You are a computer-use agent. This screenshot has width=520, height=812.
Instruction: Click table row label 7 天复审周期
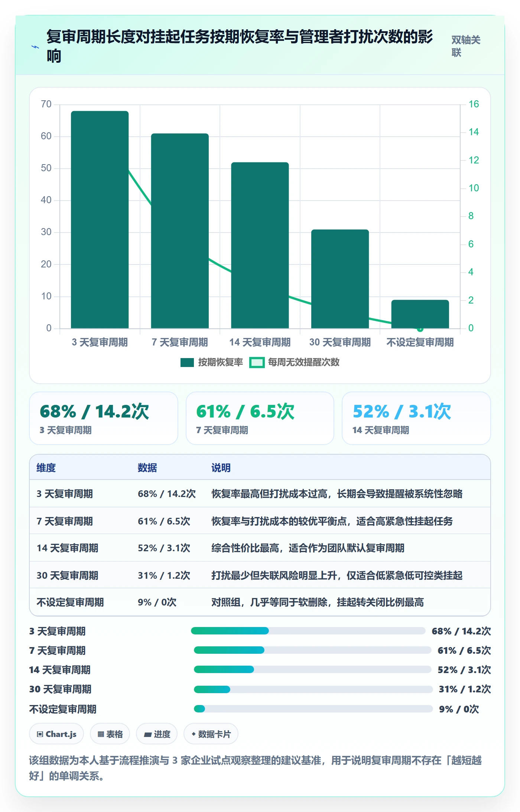click(65, 521)
